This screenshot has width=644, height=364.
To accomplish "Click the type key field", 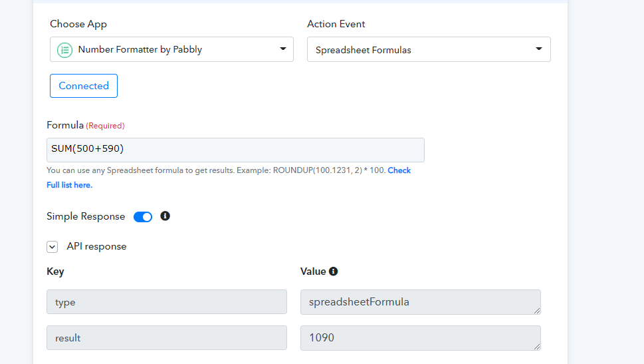I will tap(167, 302).
